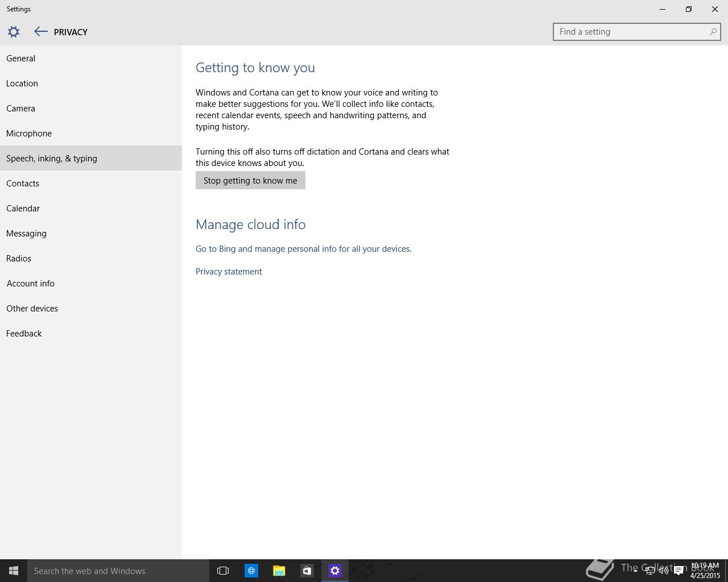728x582 pixels.
Task: Click the Settings gear icon in header
Action: click(14, 32)
